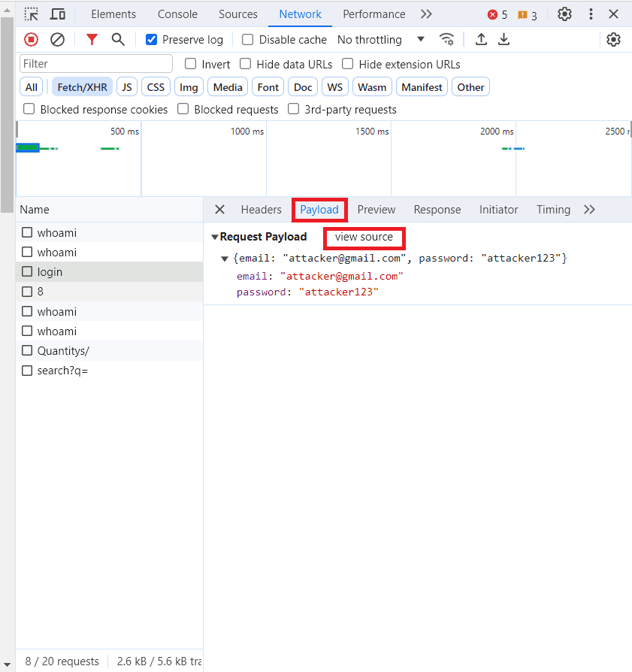Enable Blocked response cookies filter
The width and height of the screenshot is (632, 672).
tap(29, 109)
